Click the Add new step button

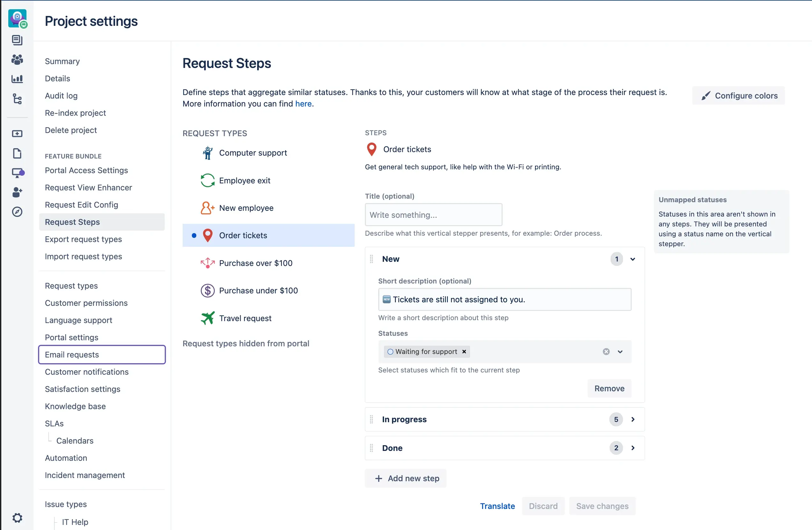(406, 478)
